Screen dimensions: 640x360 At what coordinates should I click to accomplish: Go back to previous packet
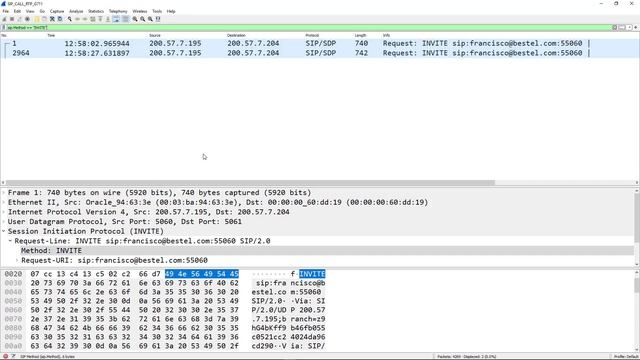[x=77, y=19]
